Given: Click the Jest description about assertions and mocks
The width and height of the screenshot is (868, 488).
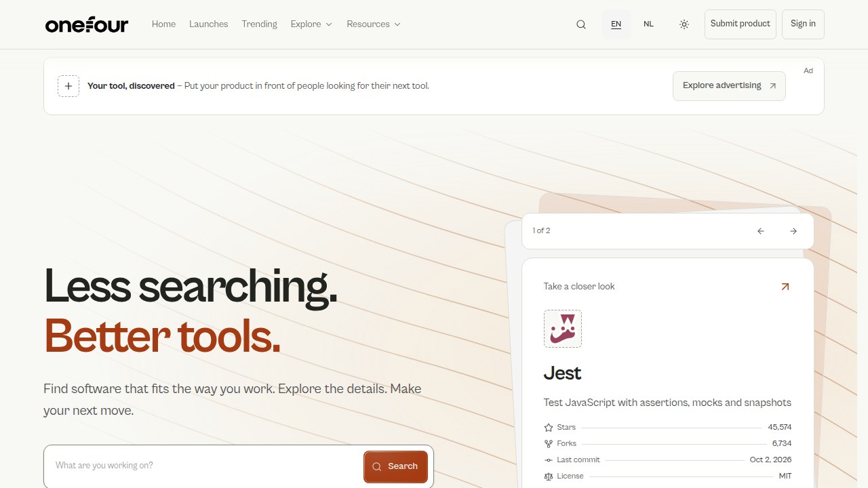Looking at the screenshot, I should click(667, 403).
